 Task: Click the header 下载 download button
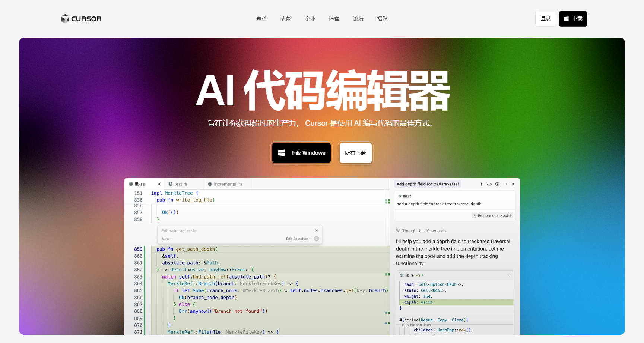(x=573, y=19)
